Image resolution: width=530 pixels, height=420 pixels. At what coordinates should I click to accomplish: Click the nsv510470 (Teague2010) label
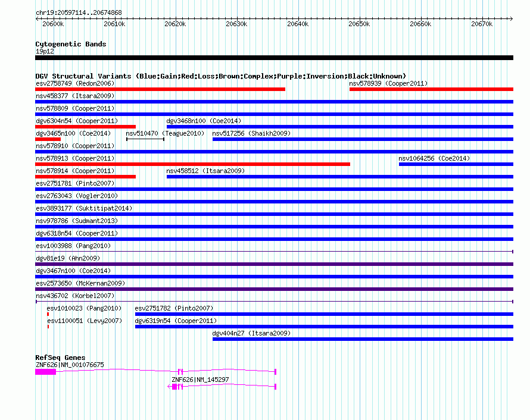(166, 133)
